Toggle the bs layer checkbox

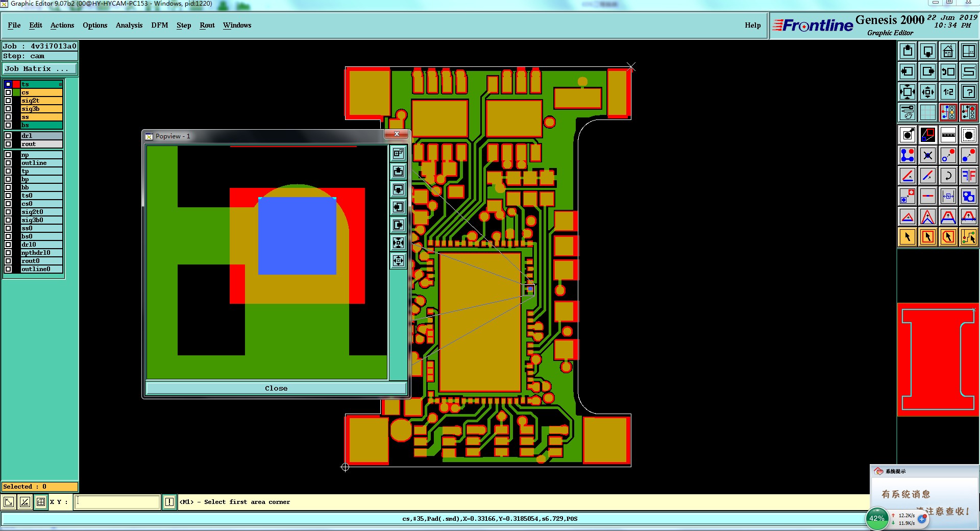(x=8, y=125)
